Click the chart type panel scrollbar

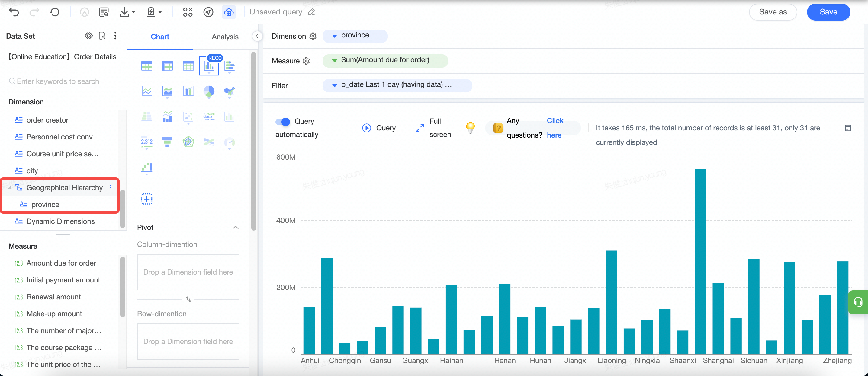click(x=253, y=142)
